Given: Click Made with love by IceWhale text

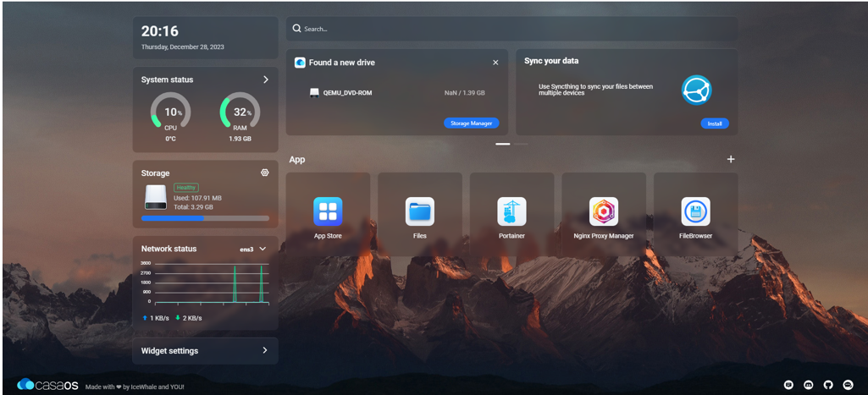Looking at the screenshot, I should tap(135, 387).
